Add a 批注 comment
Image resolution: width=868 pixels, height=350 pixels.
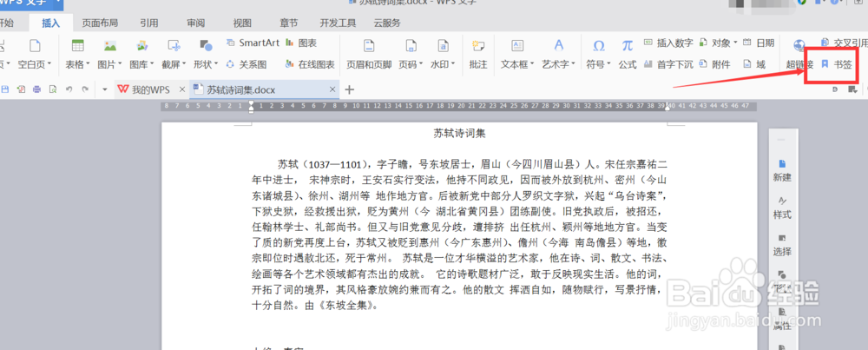coord(477,54)
